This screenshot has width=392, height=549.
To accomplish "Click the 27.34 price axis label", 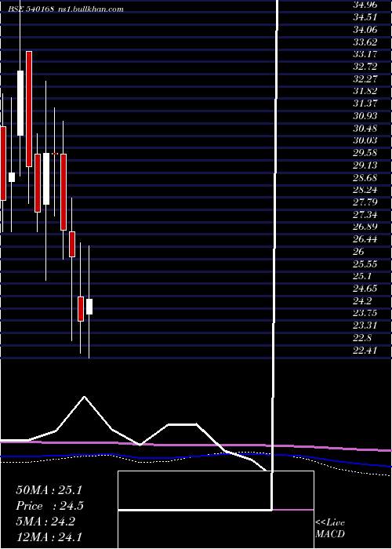I will [365, 214].
